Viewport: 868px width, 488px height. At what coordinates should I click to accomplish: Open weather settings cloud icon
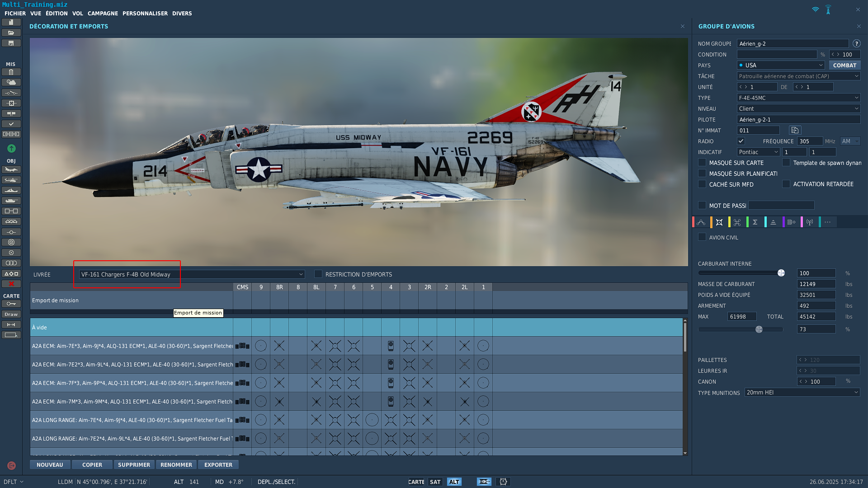tap(11, 82)
